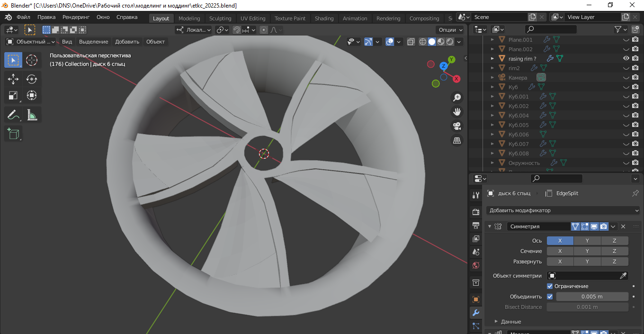Select the Move tool in the toolbar
The height and width of the screenshot is (334, 644).
coord(13,79)
